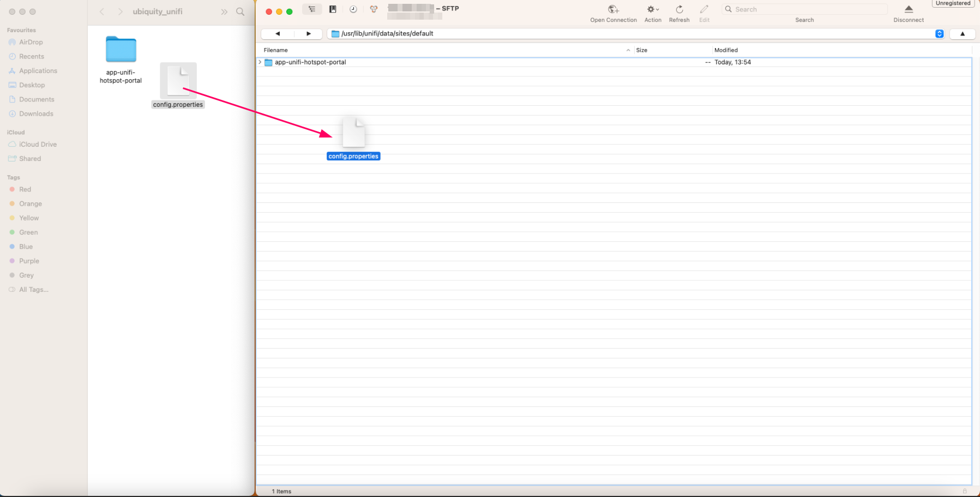Click the Unregistered button
This screenshot has width=980, height=497.
coord(953,3)
